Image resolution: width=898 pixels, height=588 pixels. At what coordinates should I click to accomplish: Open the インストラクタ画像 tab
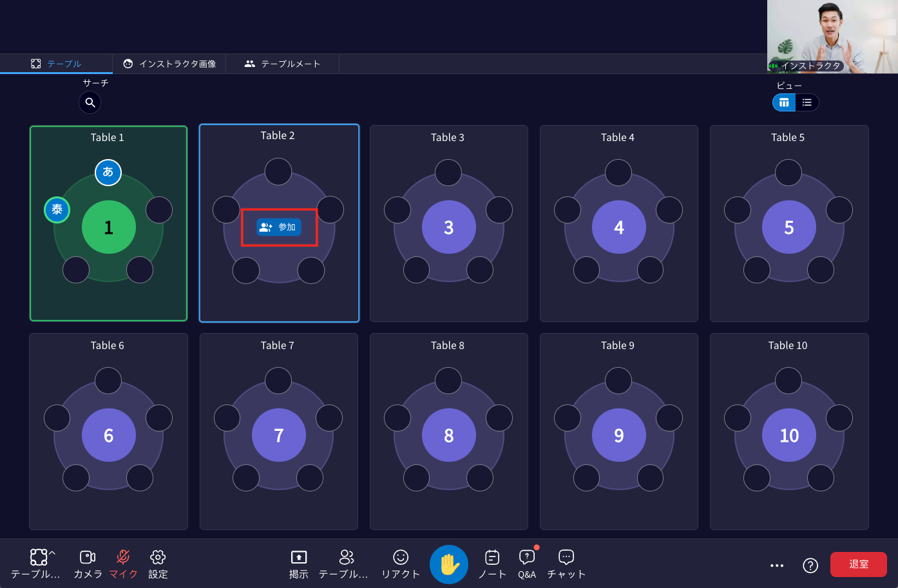169,64
